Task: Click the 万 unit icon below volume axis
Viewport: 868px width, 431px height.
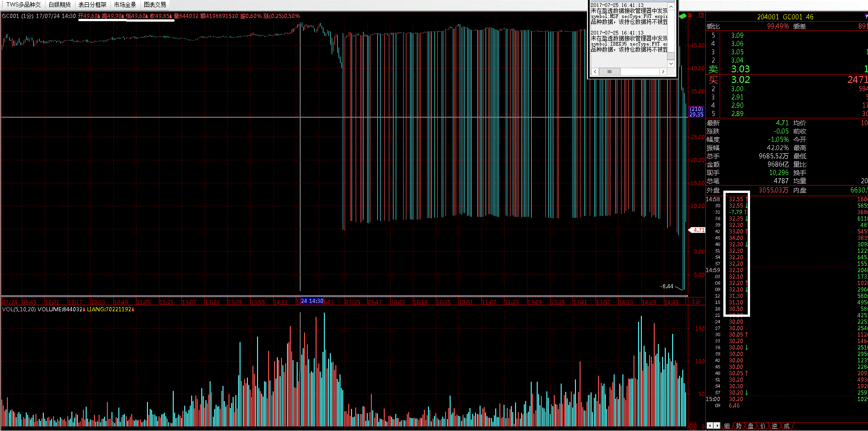Action: pos(692,426)
